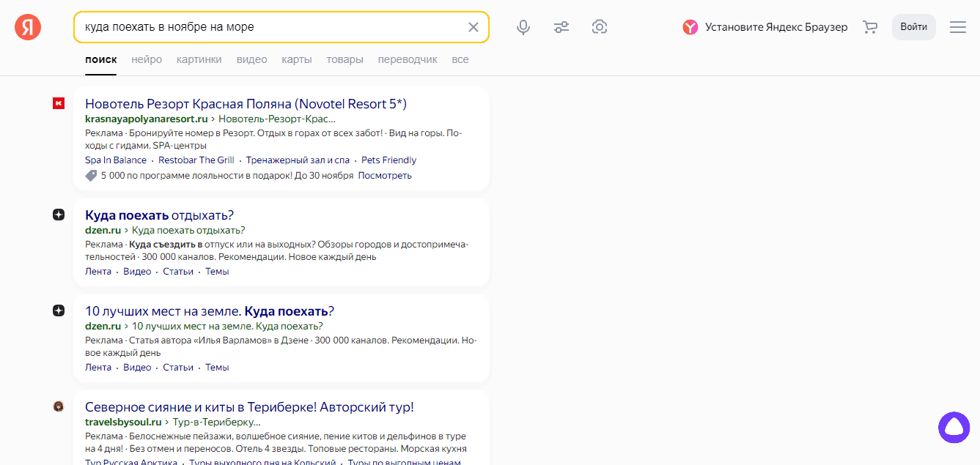Image resolution: width=980 pixels, height=465 pixels.
Task: Start voice search with microphone icon
Action: tap(523, 27)
